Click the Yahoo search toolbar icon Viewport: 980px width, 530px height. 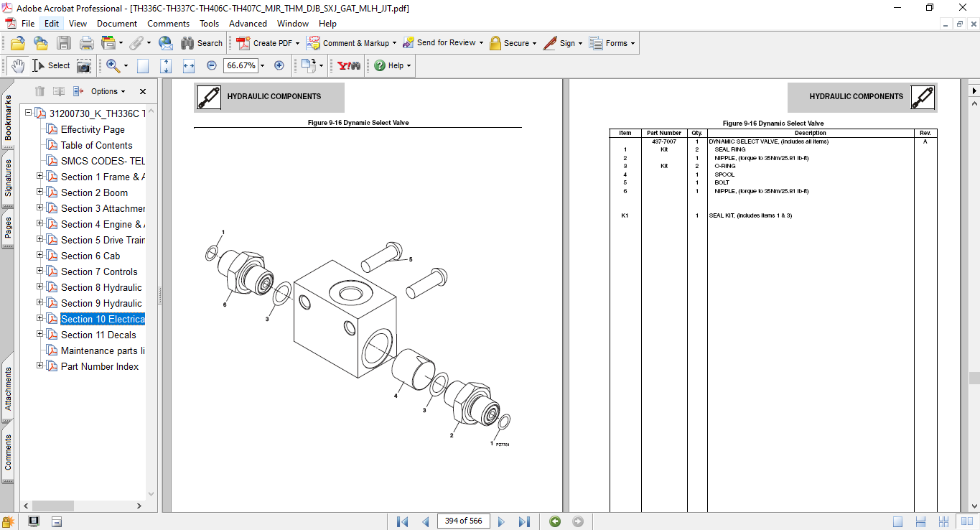349,65
